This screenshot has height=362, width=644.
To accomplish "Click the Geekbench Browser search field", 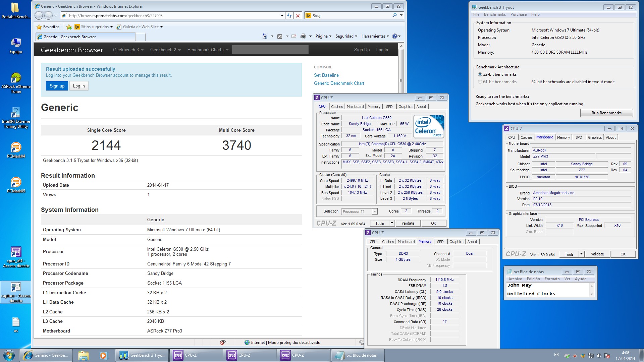I will pos(270,50).
